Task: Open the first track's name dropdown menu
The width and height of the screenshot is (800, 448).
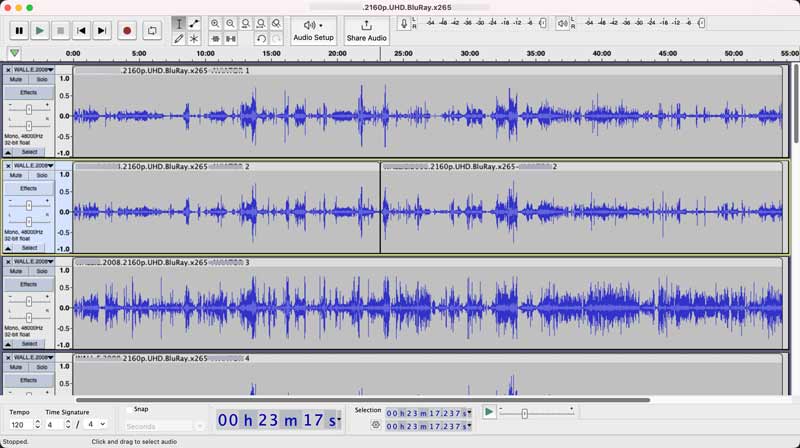Action: [34, 70]
